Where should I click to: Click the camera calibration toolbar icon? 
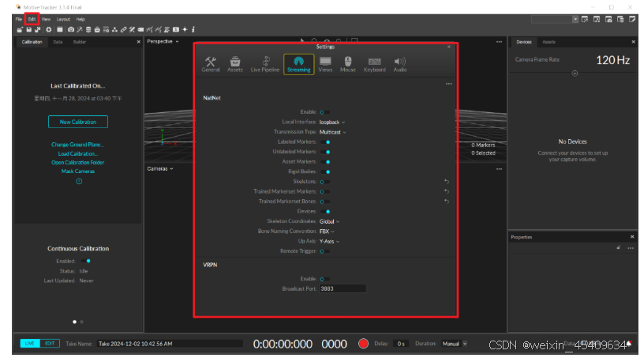(71, 29)
